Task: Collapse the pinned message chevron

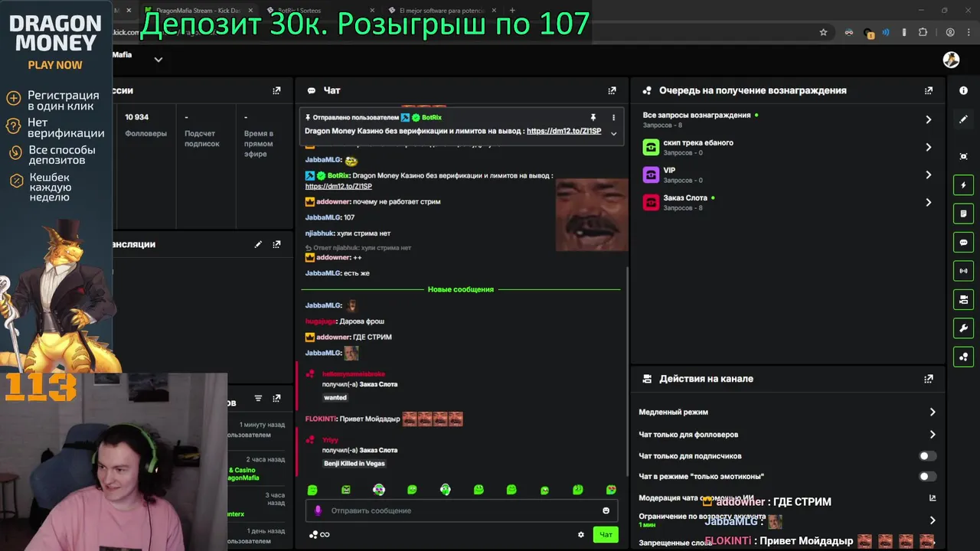Action: click(613, 133)
